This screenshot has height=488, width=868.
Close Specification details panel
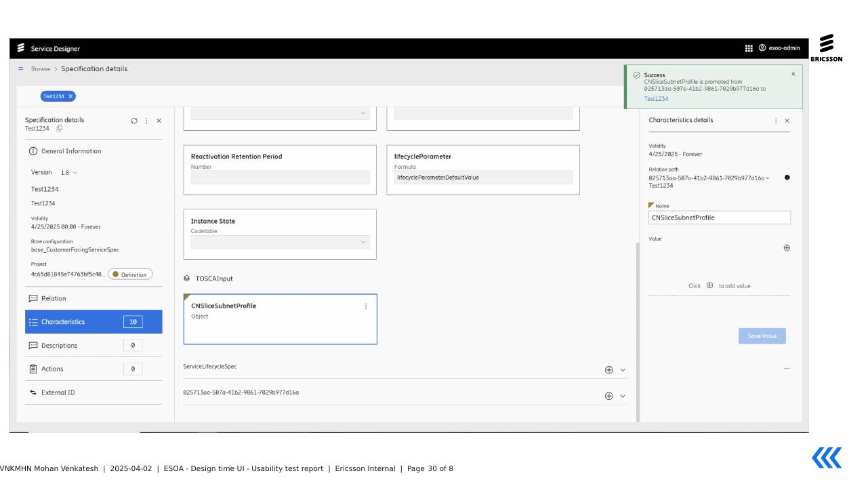pyautogui.click(x=159, y=121)
